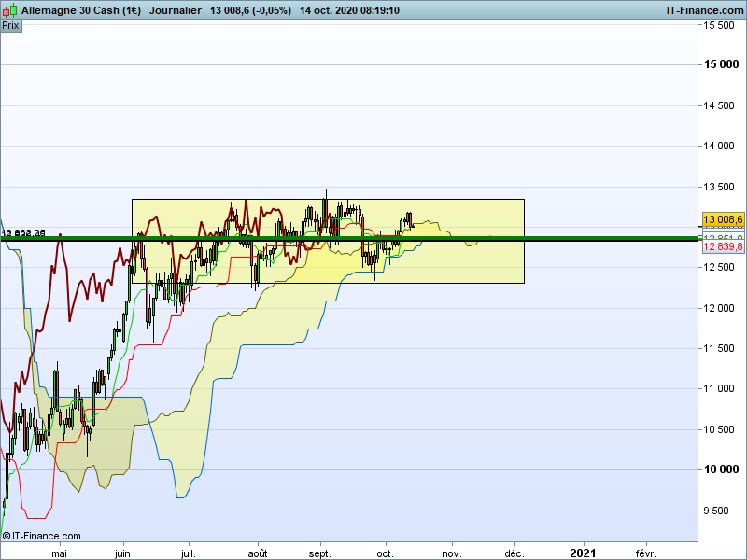Click the sept. label on time axis

point(319,553)
